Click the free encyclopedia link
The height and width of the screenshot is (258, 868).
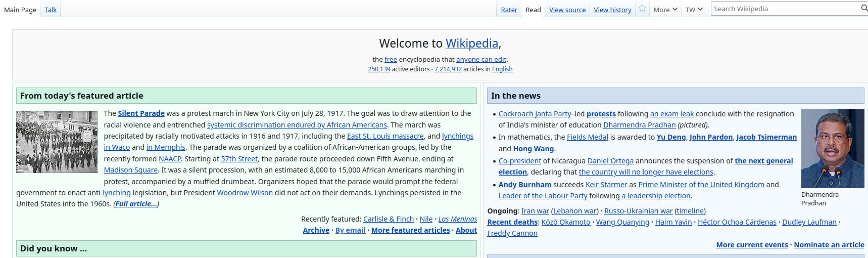(391, 59)
